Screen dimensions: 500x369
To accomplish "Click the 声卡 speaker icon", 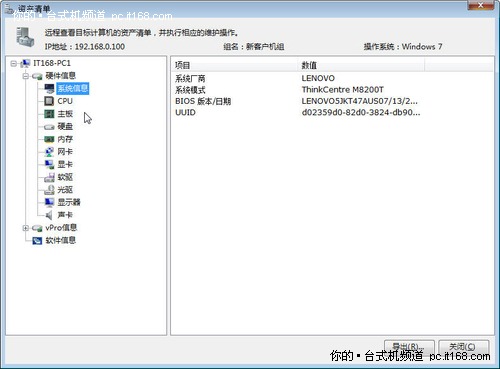I will [x=49, y=215].
